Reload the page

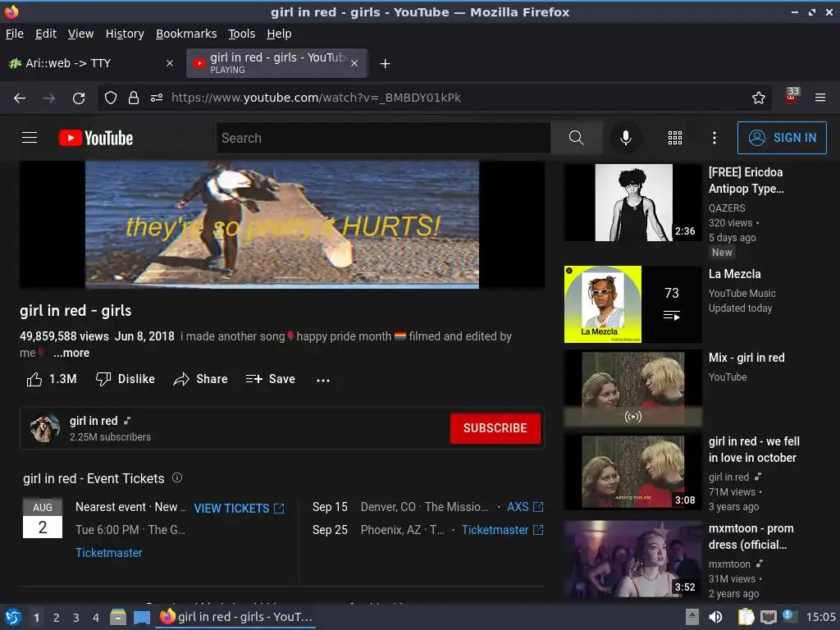pyautogui.click(x=79, y=98)
